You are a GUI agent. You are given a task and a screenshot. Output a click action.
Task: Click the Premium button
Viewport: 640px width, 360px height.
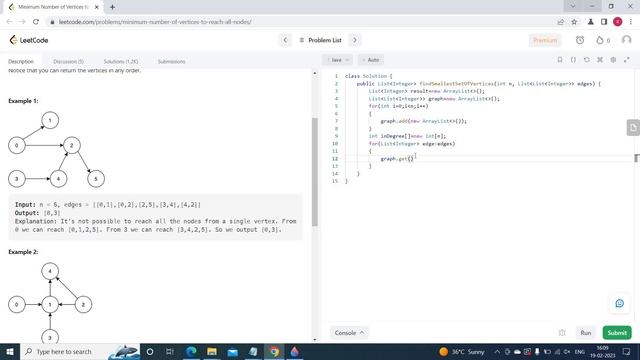(545, 40)
